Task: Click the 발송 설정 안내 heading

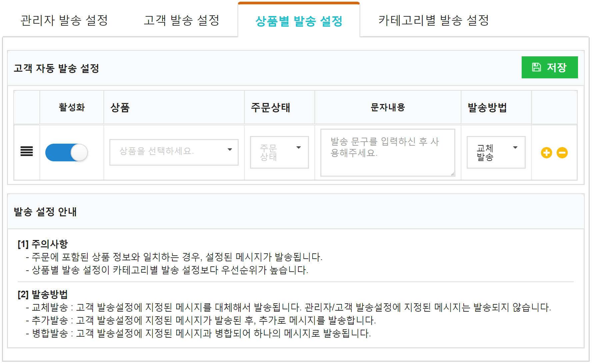Action: click(45, 212)
